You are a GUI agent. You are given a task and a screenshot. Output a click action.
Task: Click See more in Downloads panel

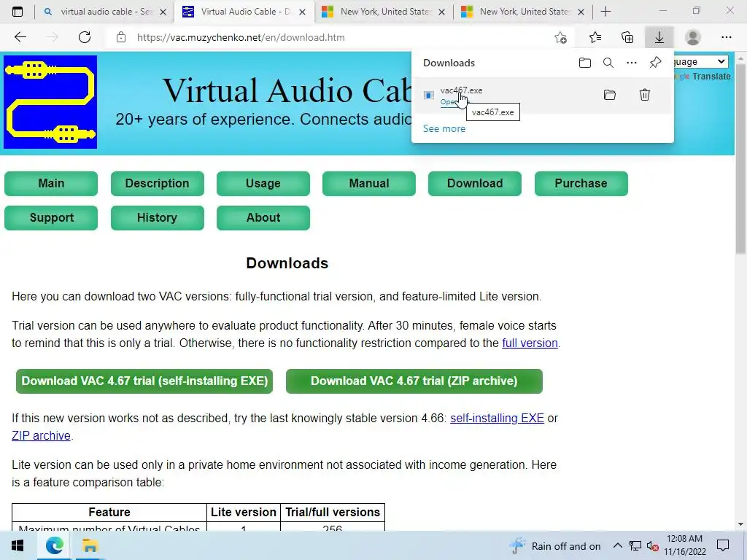point(444,128)
